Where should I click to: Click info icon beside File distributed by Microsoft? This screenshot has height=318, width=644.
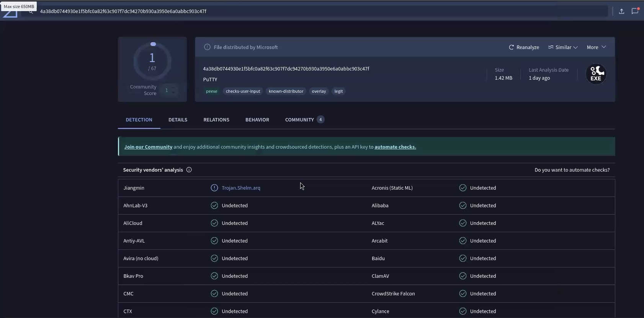tap(207, 47)
